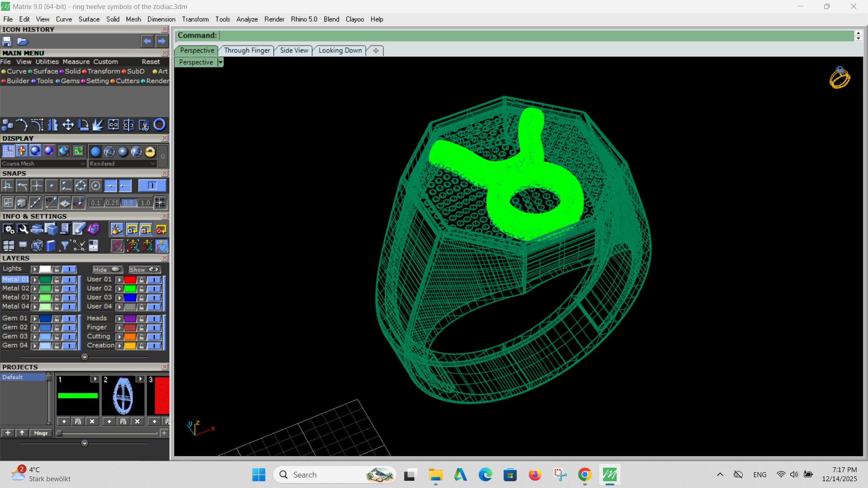
Task: Enable the Quadrant snap icon
Action: pyautogui.click(x=81, y=186)
